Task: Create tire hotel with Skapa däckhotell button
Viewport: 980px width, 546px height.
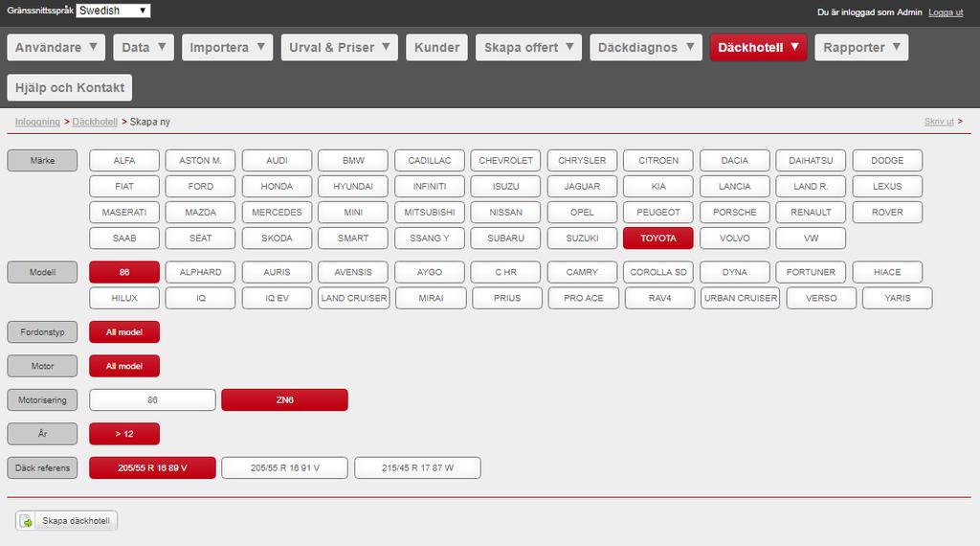Action: coord(66,520)
